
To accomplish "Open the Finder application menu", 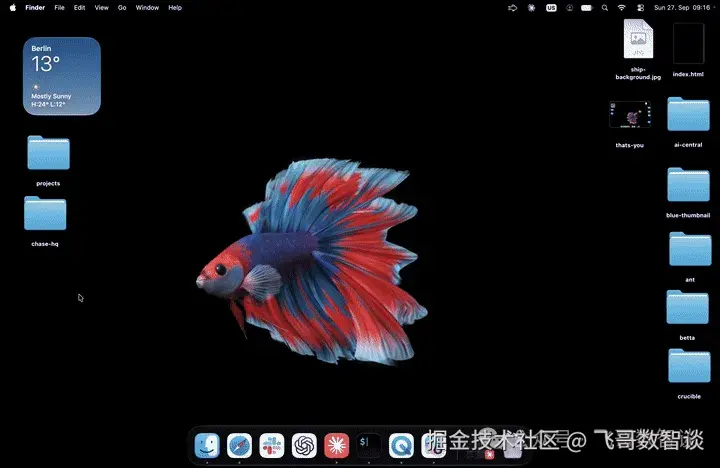I will pyautogui.click(x=35, y=8).
